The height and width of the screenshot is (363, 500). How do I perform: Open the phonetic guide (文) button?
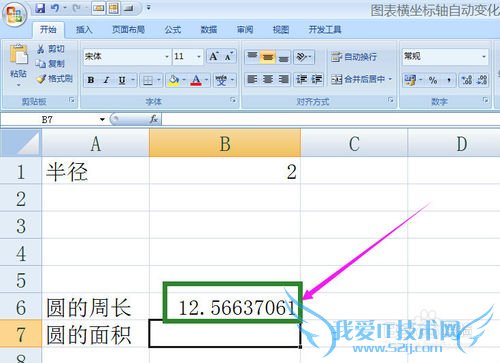(x=221, y=80)
